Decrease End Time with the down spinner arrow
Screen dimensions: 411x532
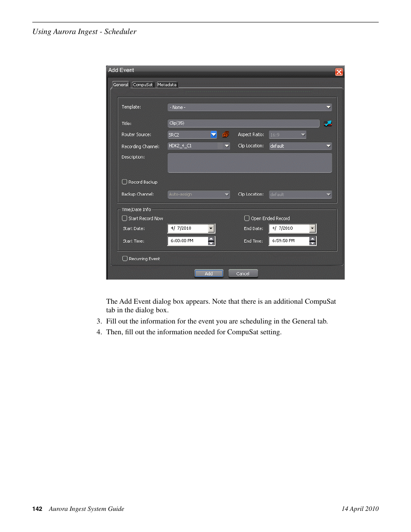click(x=313, y=243)
